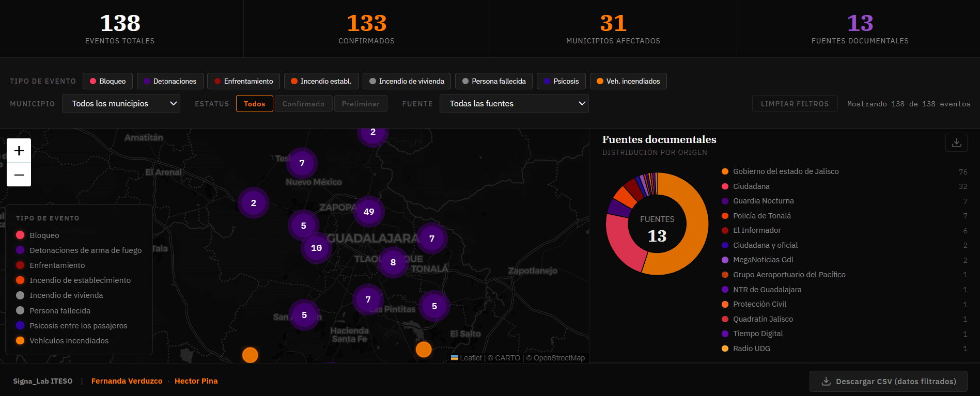Open the Leaflet attribution link
The image size is (980, 396).
coord(471,358)
